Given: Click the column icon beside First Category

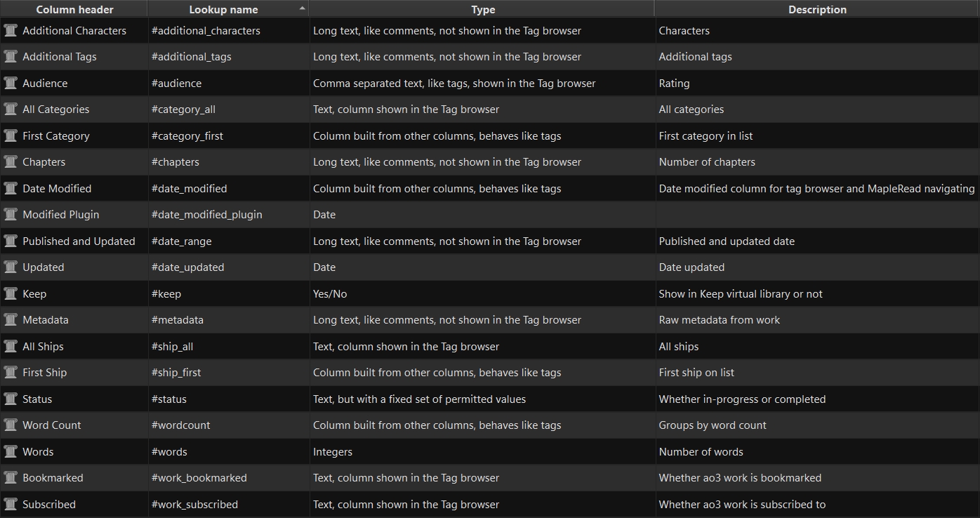Looking at the screenshot, I should tap(11, 135).
